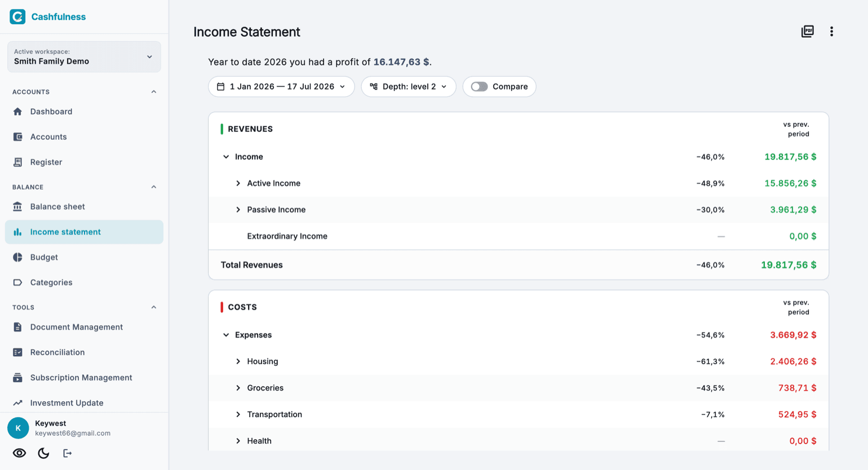Screen dimensions: 868x470
Task: Expand the Transportation row
Action: (238, 415)
